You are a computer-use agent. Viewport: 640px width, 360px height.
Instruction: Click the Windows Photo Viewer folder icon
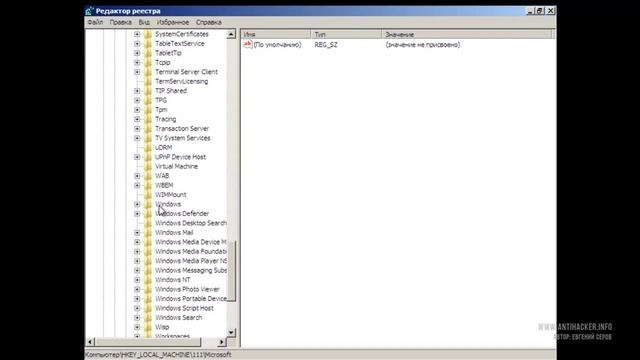point(148,289)
